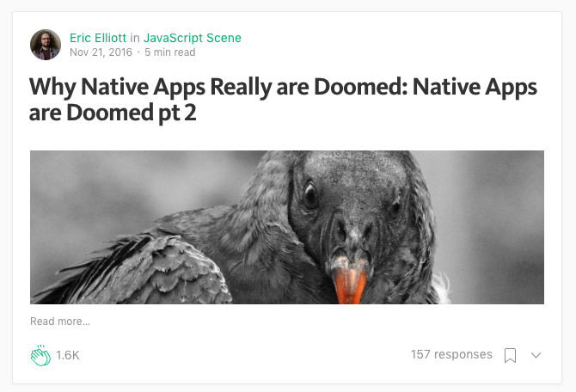
Task: View the responses count at card bottom
Action: pyautogui.click(x=451, y=354)
